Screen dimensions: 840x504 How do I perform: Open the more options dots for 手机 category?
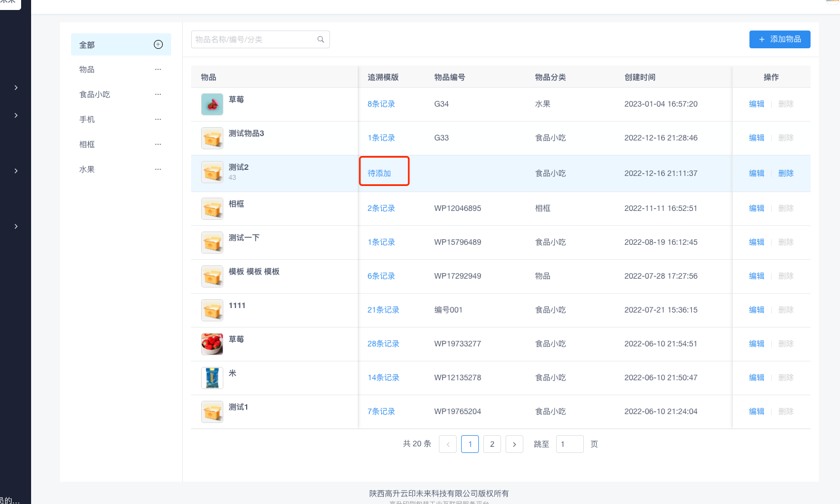point(158,119)
